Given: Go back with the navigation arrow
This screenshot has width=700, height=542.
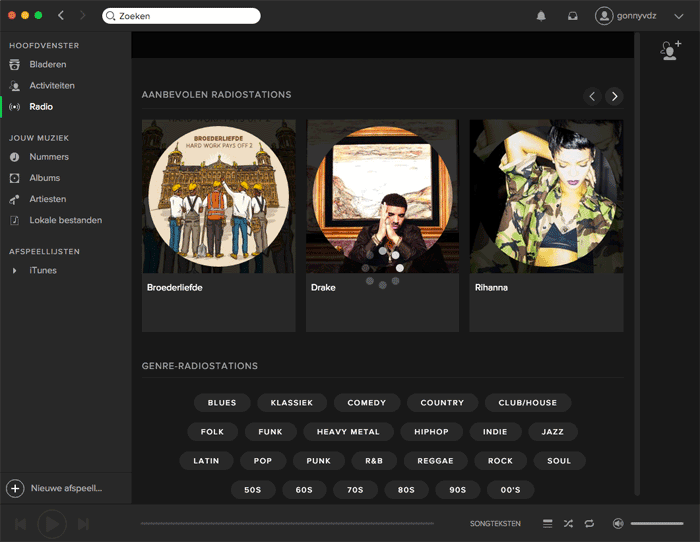Looking at the screenshot, I should pos(61,16).
